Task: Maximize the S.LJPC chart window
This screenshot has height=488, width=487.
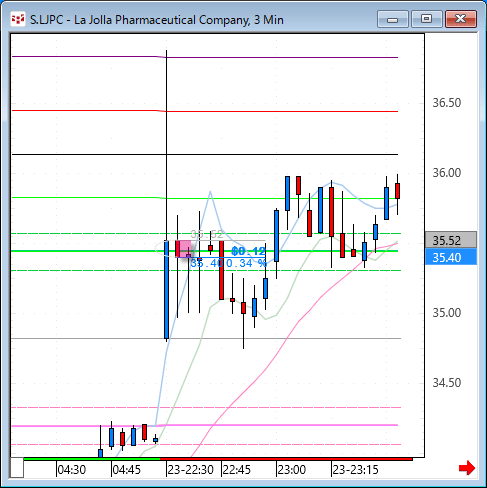Action: tap(426, 19)
